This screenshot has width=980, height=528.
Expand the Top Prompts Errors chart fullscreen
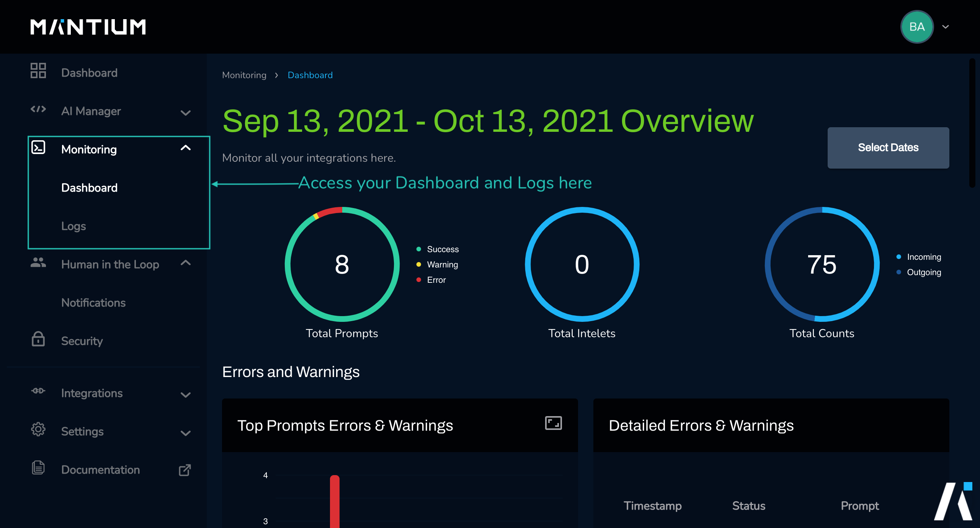point(553,423)
